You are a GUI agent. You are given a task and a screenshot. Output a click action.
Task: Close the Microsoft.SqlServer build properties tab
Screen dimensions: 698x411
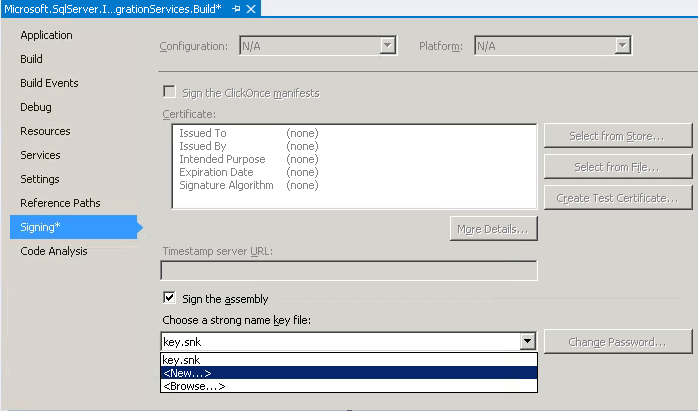251,9
